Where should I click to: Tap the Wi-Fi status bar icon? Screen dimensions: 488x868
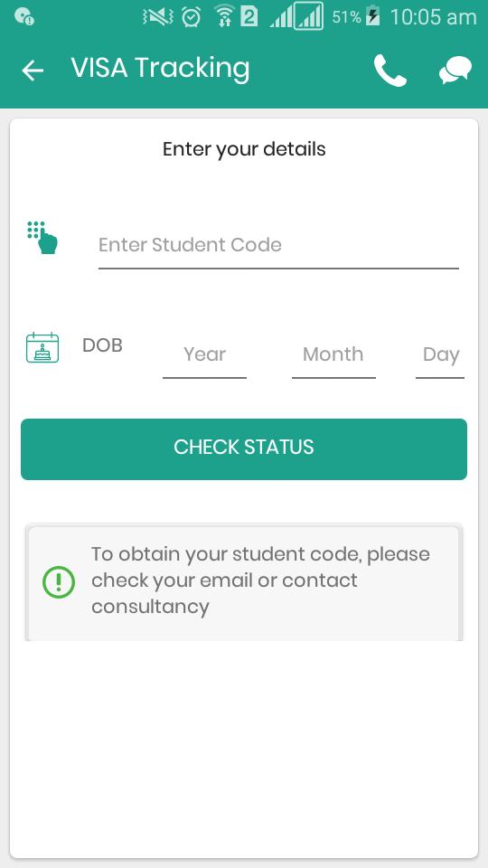tap(223, 16)
